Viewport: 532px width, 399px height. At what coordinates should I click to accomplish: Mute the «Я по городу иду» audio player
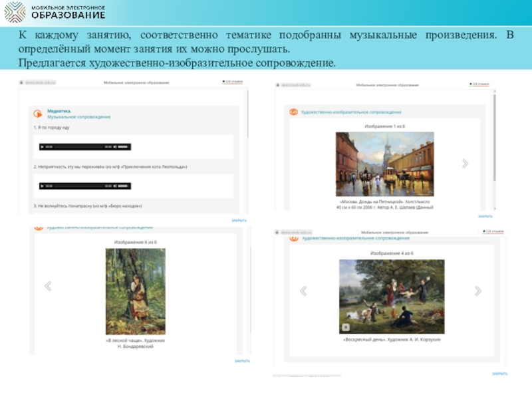tap(115, 147)
